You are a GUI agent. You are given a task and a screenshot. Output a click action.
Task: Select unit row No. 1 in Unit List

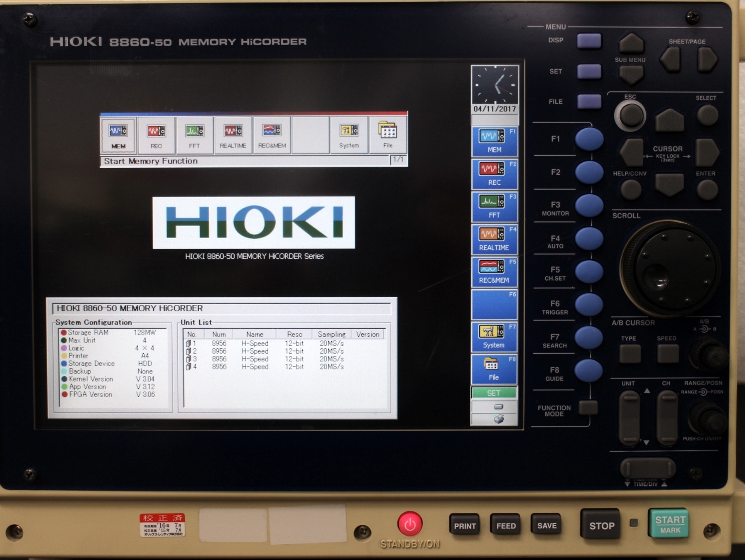click(284, 343)
